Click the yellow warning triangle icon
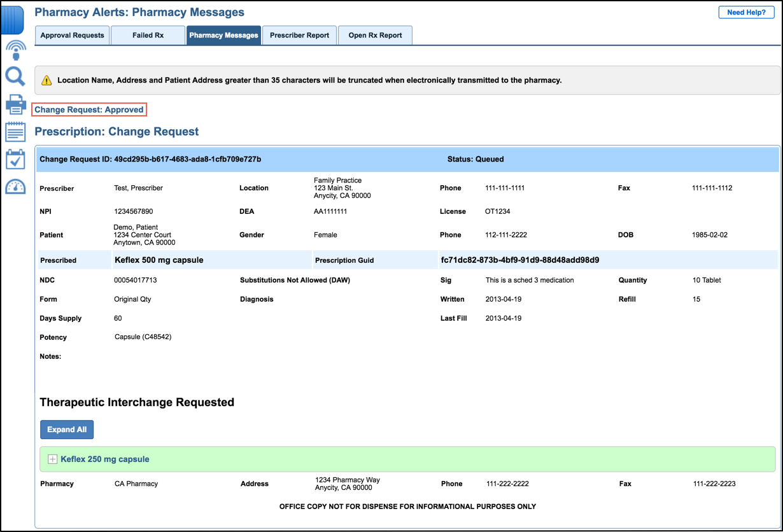The height and width of the screenshot is (532, 783). point(46,81)
